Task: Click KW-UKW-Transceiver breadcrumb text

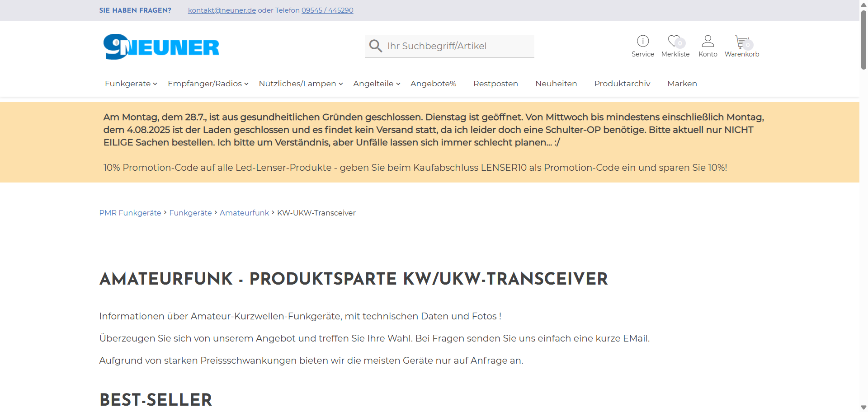Action: tap(316, 213)
